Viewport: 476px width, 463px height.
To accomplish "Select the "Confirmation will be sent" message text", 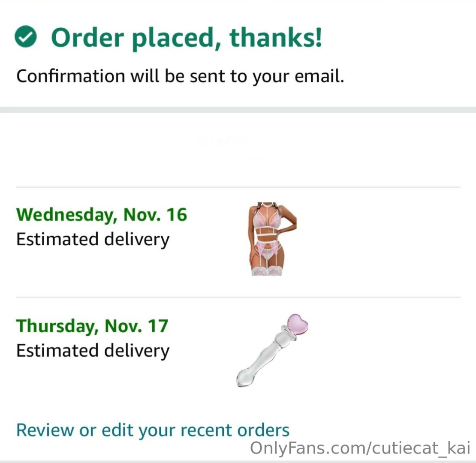I will [180, 76].
